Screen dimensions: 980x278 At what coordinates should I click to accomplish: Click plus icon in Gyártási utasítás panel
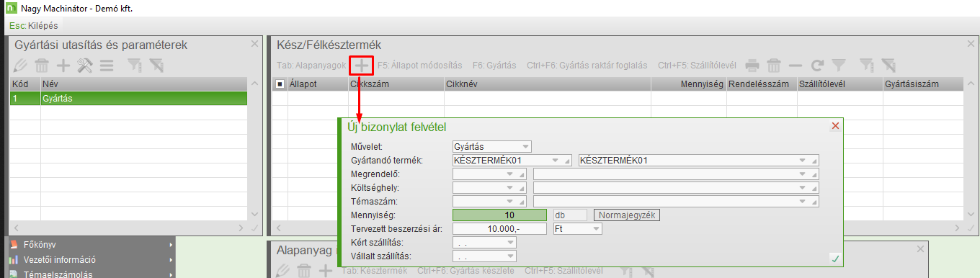pos(63,66)
